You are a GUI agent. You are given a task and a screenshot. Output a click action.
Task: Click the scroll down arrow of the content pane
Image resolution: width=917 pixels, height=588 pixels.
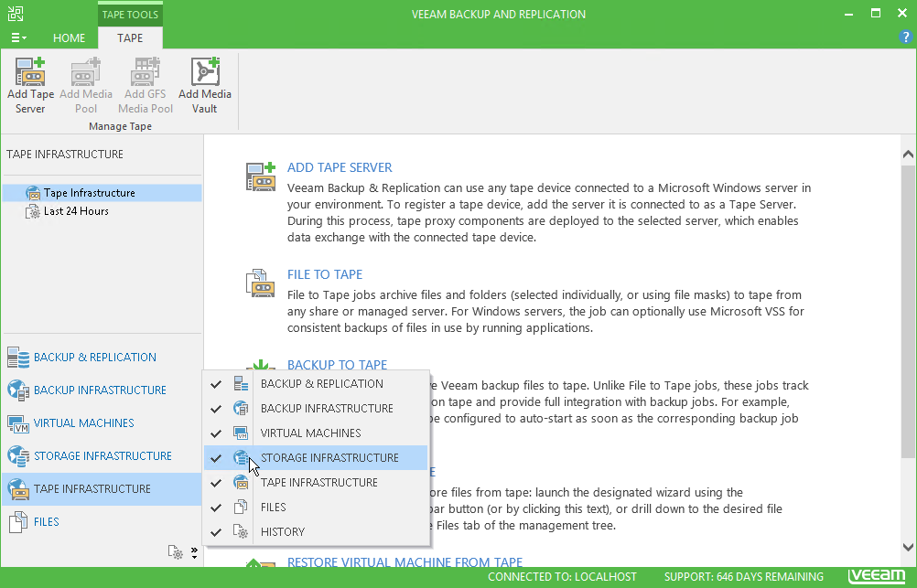pos(908,548)
